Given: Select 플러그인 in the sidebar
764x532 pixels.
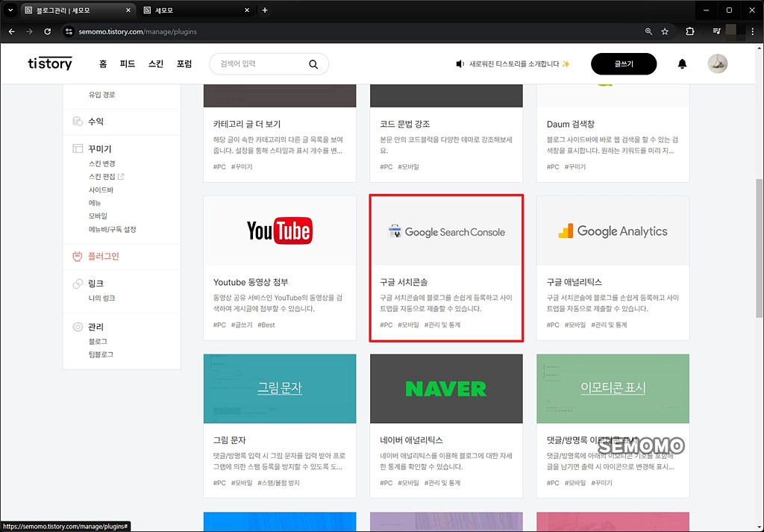Looking at the screenshot, I should click(x=103, y=256).
